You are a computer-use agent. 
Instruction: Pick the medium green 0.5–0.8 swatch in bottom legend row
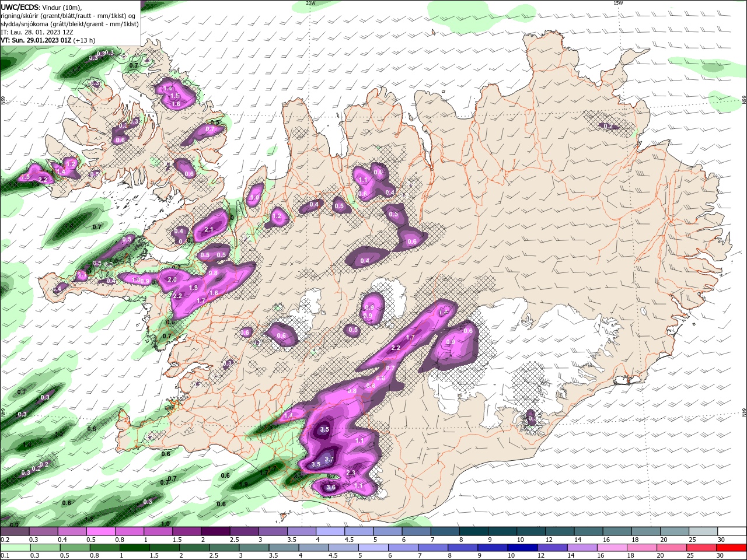75,548
